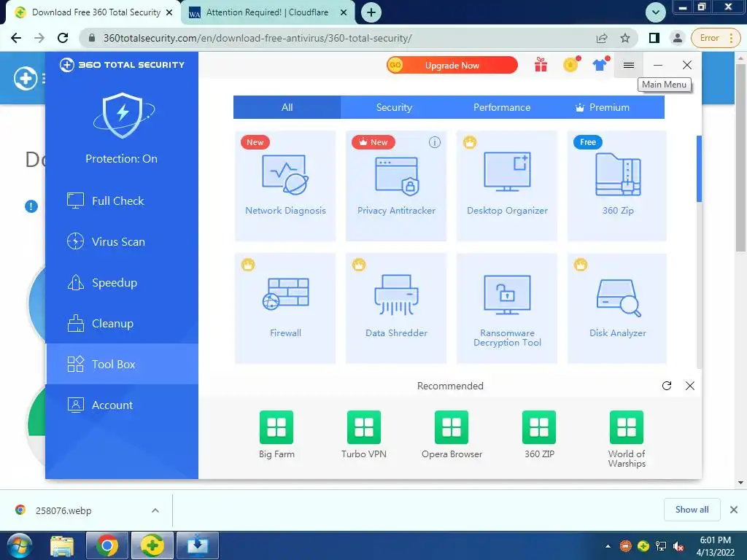Share this page icon in address bar
This screenshot has height=560, width=747.
coord(602,38)
